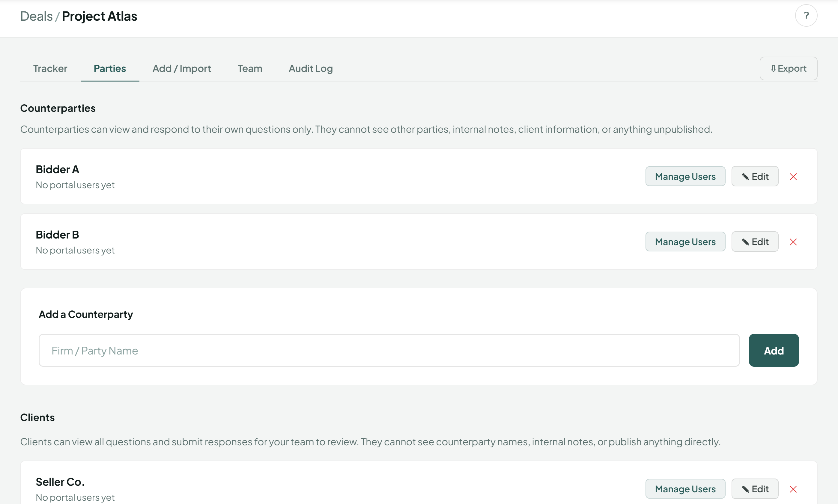
Task: Select the Parties tab
Action: coord(110,69)
